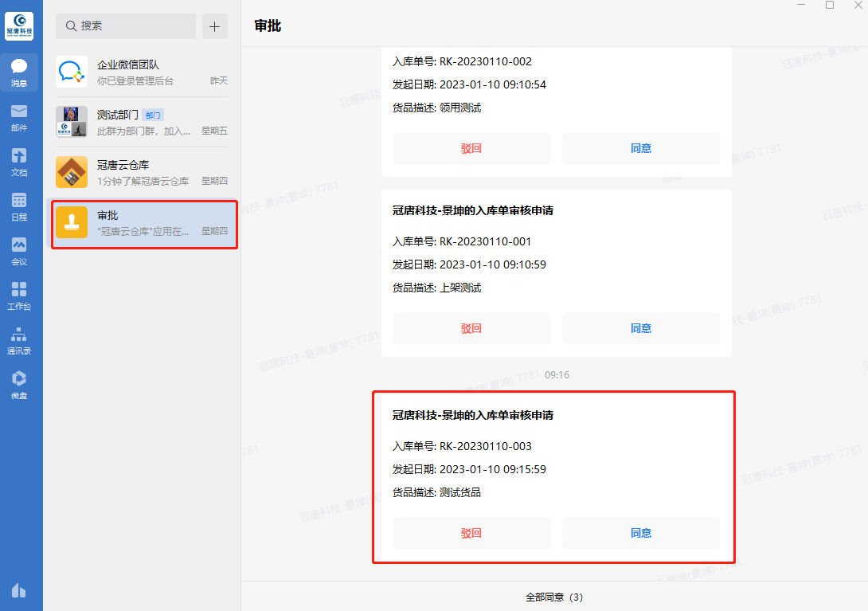
Task: Click the 09:16 timestamp between cards
Action: [557, 375]
